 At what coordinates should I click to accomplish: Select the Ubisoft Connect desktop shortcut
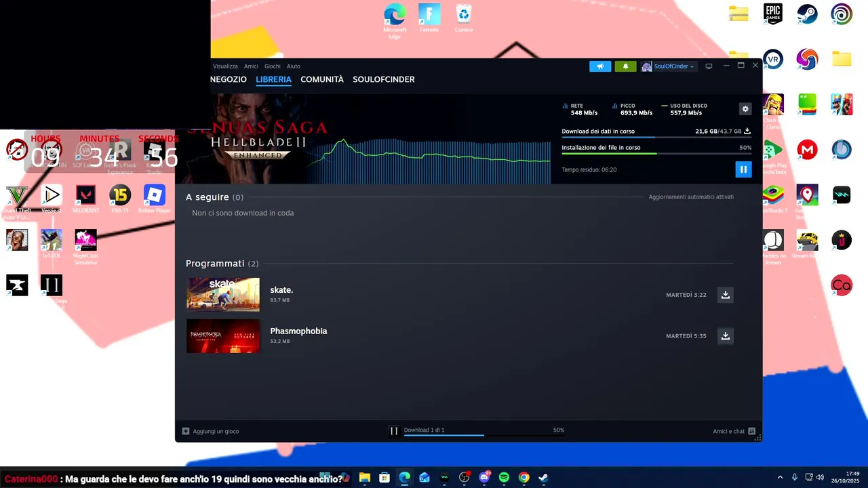point(842,14)
